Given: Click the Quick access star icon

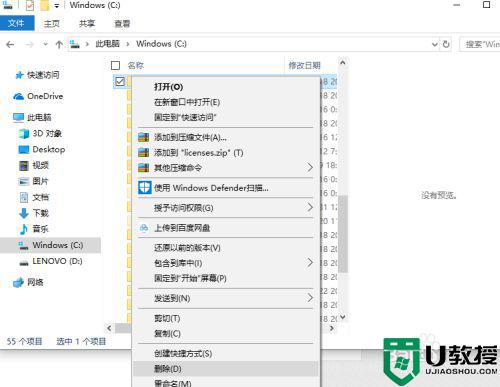Looking at the screenshot, I should click(x=19, y=75).
